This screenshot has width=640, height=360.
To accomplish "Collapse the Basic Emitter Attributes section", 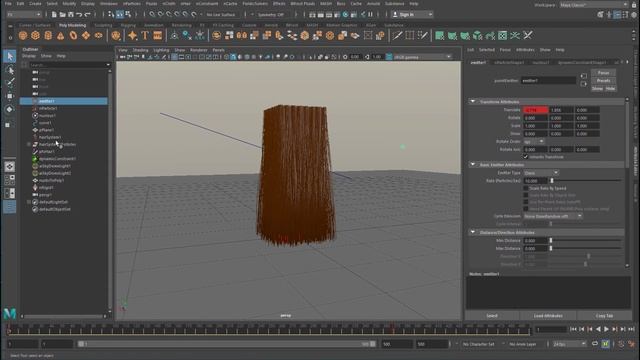I will coord(473,164).
